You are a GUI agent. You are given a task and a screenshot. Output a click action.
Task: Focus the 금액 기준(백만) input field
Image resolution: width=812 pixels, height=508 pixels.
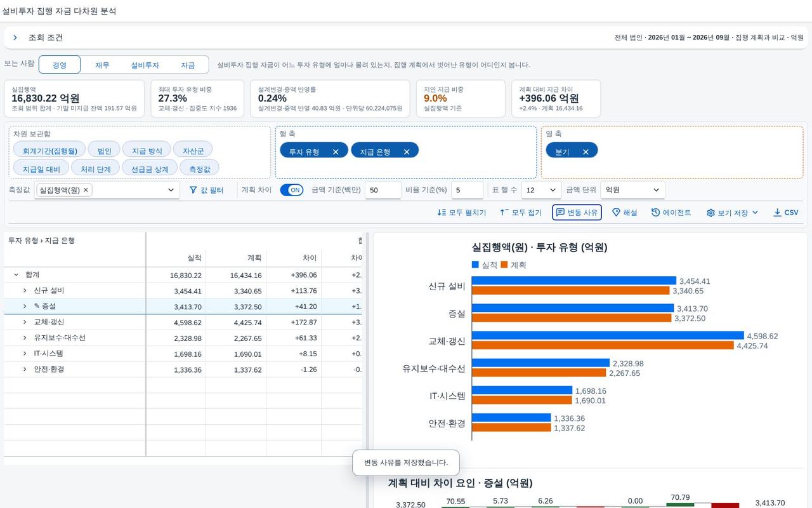[x=383, y=190]
